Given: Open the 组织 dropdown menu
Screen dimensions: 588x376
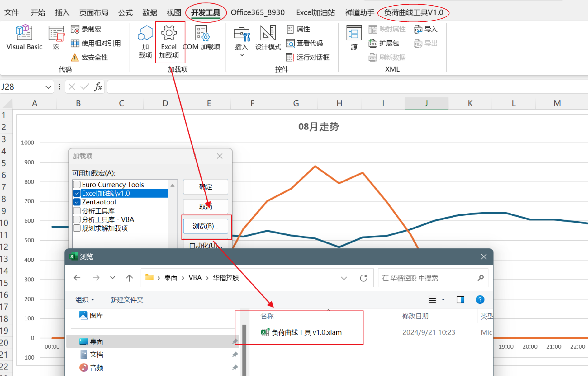Looking at the screenshot, I should [x=85, y=299].
